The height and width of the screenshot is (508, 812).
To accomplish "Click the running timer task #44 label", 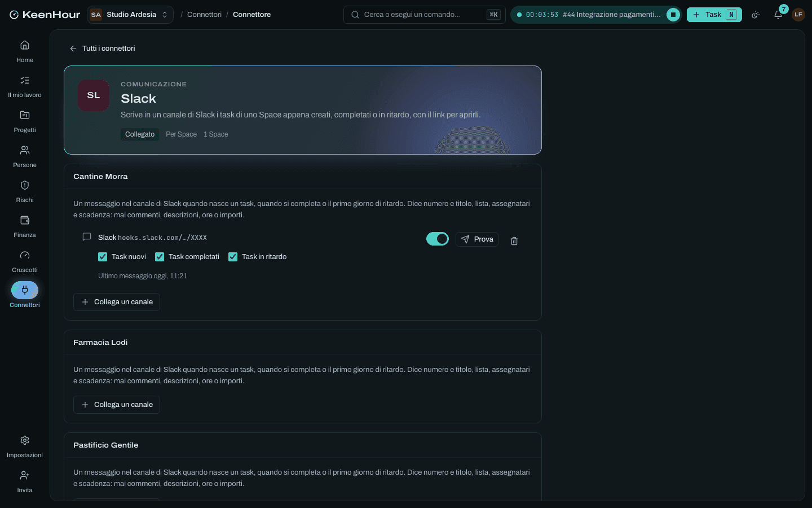I will [612, 15].
